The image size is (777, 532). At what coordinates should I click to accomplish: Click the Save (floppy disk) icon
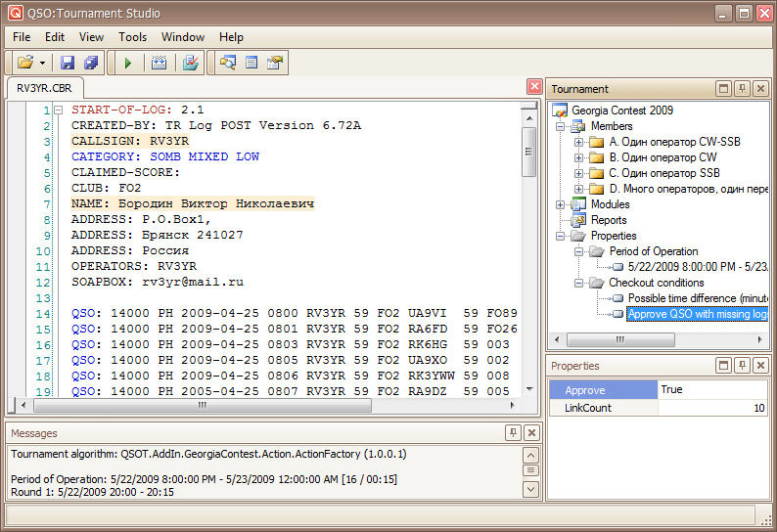[x=68, y=63]
